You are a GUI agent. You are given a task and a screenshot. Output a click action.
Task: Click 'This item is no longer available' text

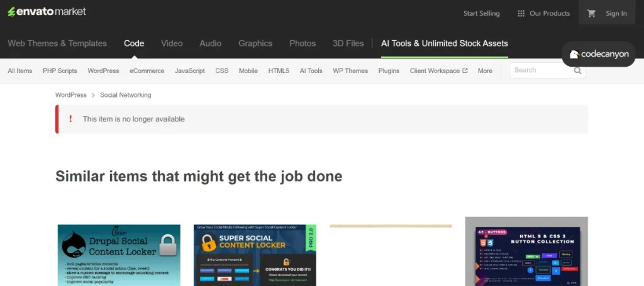pos(133,119)
